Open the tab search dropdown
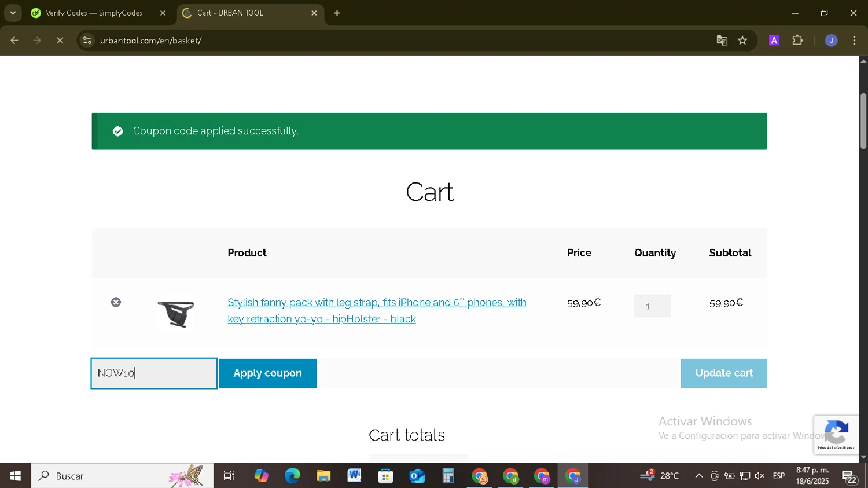The height and width of the screenshot is (488, 868). coord(13,13)
